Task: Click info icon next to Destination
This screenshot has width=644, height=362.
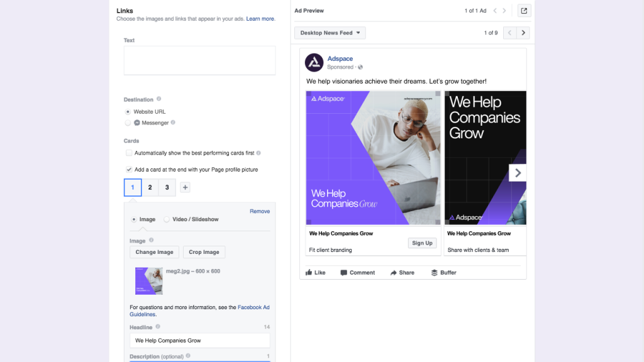Action: tap(158, 99)
